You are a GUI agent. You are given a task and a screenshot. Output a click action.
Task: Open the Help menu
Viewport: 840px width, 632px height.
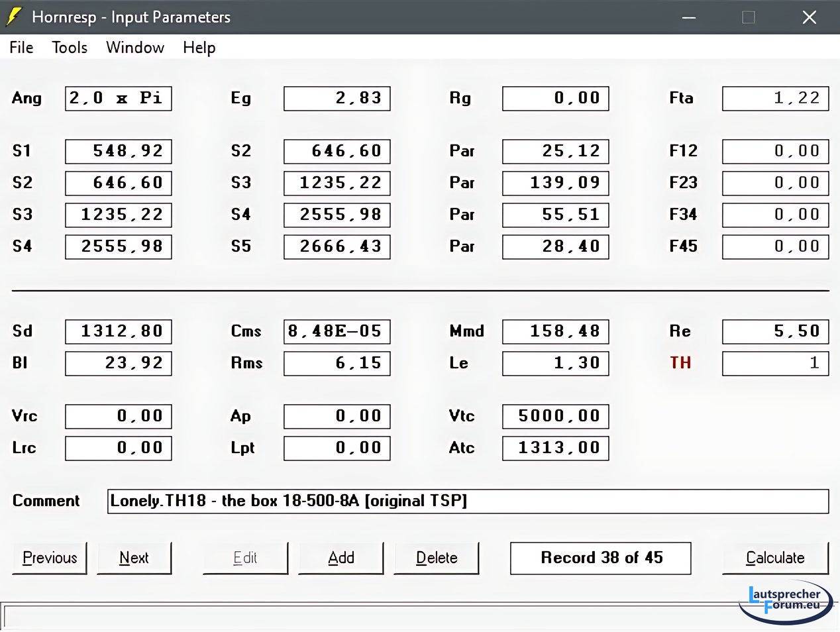(199, 48)
